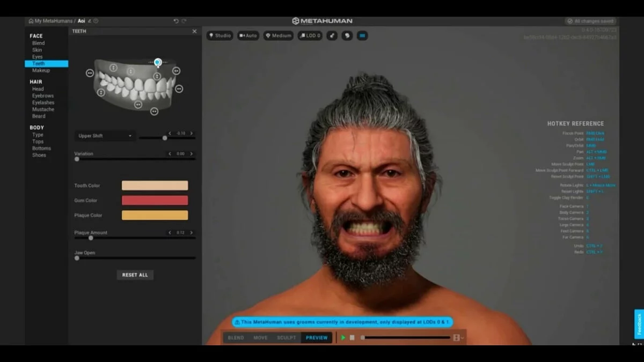Viewport: 644px width, 362px height.
Task: Select Eyes under Face
Action: click(37, 57)
